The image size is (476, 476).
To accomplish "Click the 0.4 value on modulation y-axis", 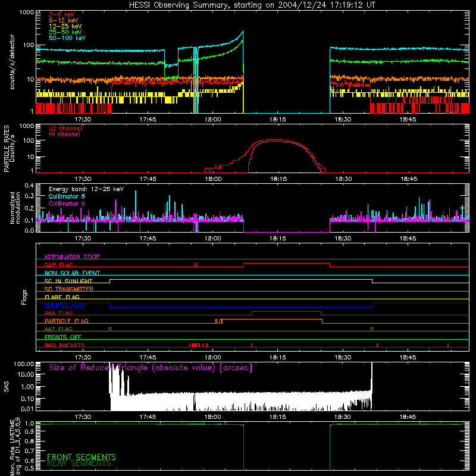I will point(29,185).
